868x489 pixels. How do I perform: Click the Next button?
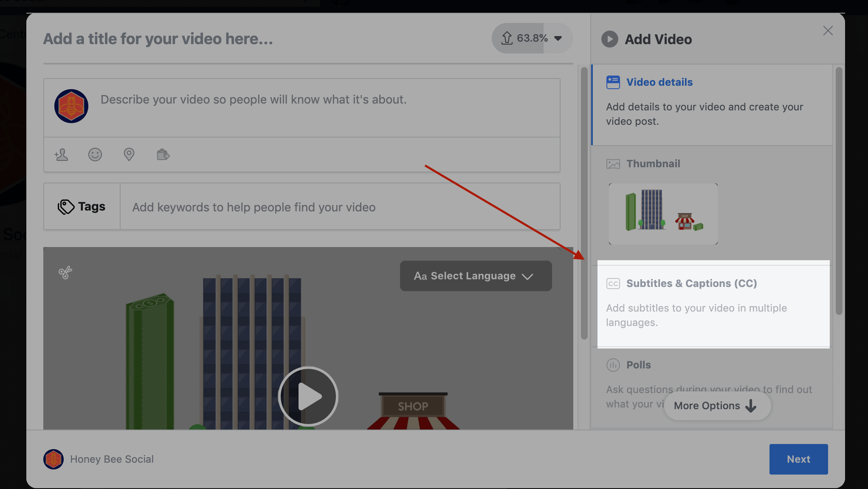[x=798, y=459]
